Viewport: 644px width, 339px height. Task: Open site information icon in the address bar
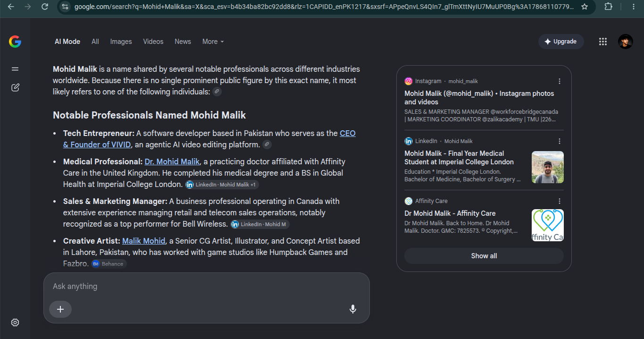66,7
